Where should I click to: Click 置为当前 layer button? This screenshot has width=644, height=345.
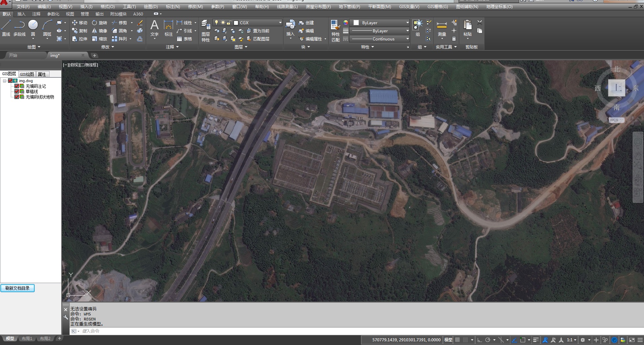(x=258, y=31)
